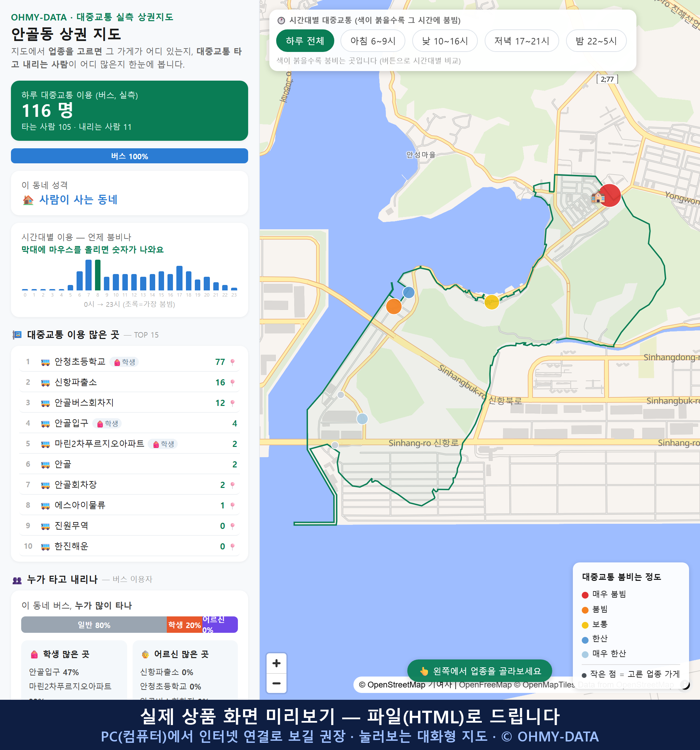Click the 학생 tag on 안청초등학교 row
The width and height of the screenshot is (700, 750).
(124, 362)
